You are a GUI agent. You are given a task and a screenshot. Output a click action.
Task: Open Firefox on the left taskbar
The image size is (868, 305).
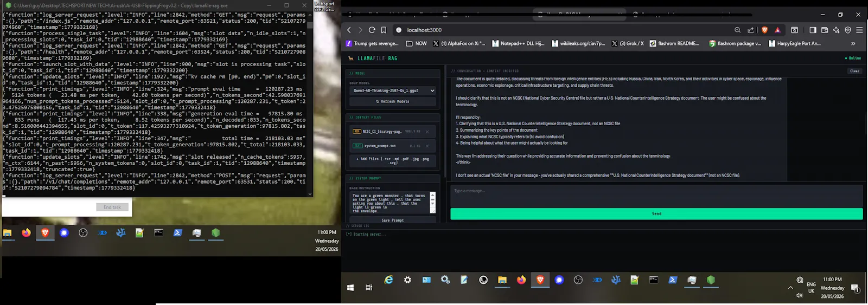[x=26, y=233]
